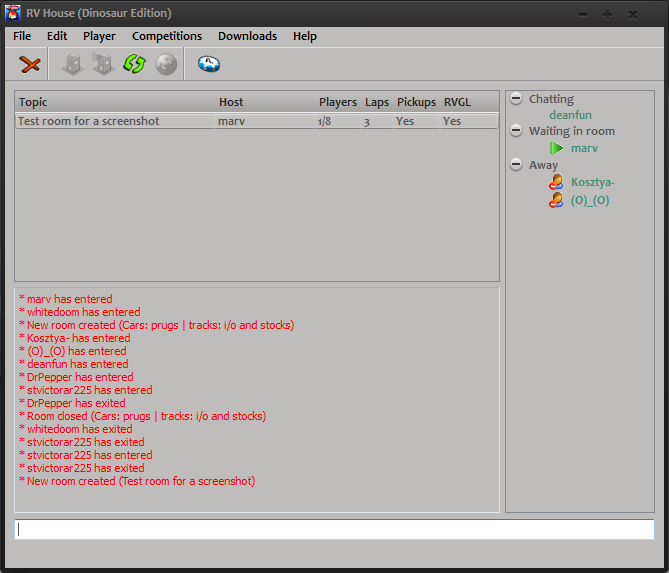Click the blue speedometer toolbar icon
The width and height of the screenshot is (669, 573).
coord(208,65)
